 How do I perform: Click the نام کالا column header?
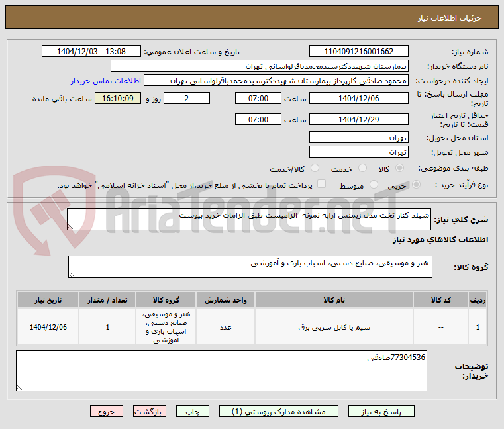coord(334,300)
